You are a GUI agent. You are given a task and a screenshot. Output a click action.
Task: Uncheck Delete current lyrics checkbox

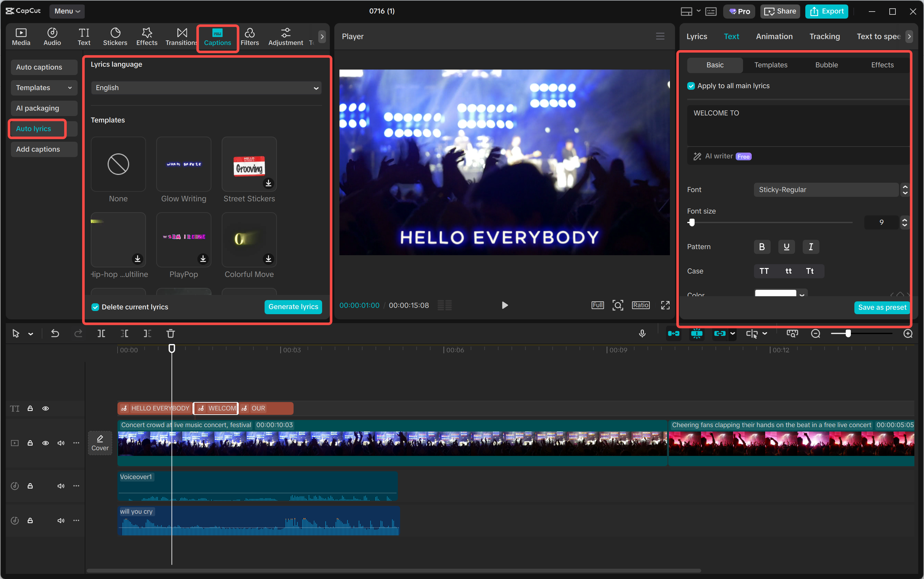[95, 307]
